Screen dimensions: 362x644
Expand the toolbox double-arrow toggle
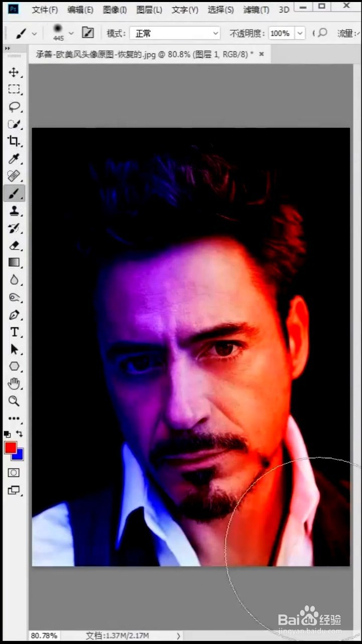pos(8,48)
